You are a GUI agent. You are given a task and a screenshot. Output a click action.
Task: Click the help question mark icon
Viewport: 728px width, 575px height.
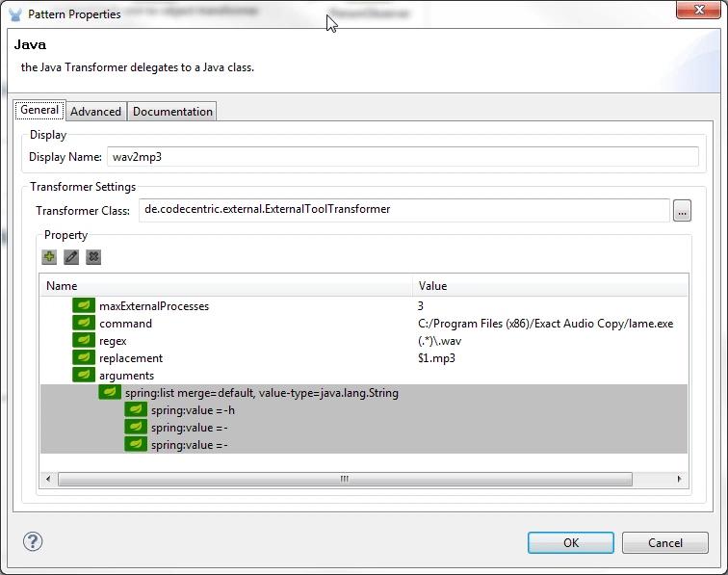[x=33, y=541]
